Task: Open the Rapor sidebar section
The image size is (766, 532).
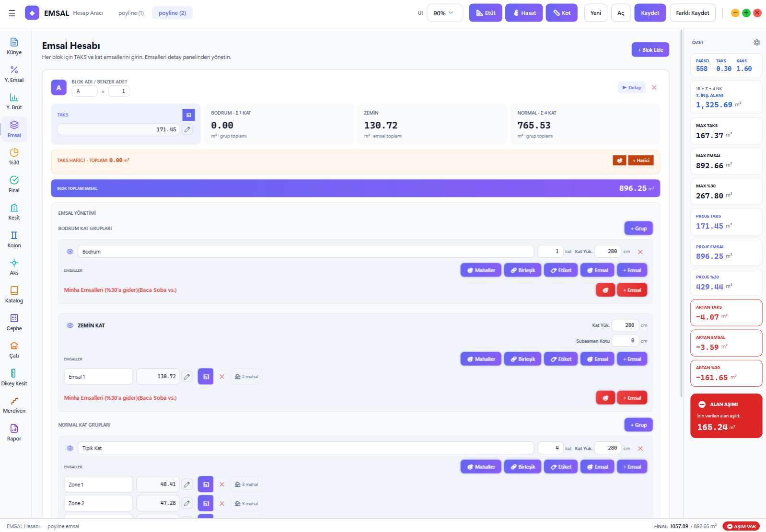Action: coord(14,433)
